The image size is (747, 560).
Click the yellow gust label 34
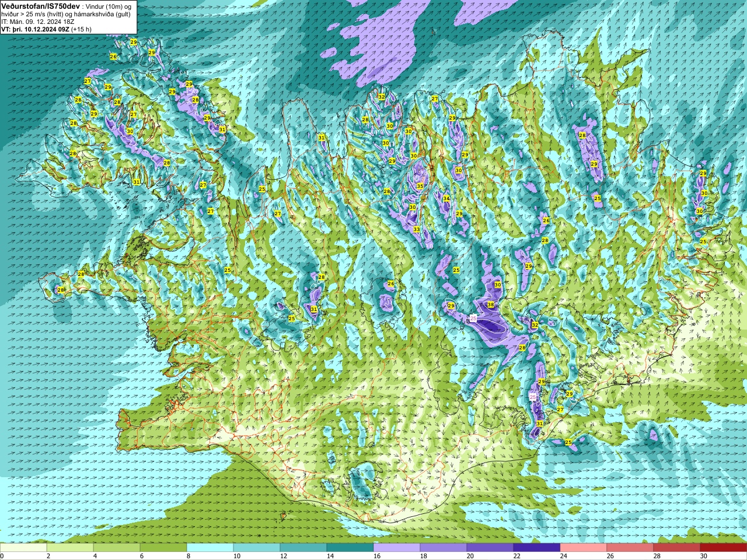point(446,199)
